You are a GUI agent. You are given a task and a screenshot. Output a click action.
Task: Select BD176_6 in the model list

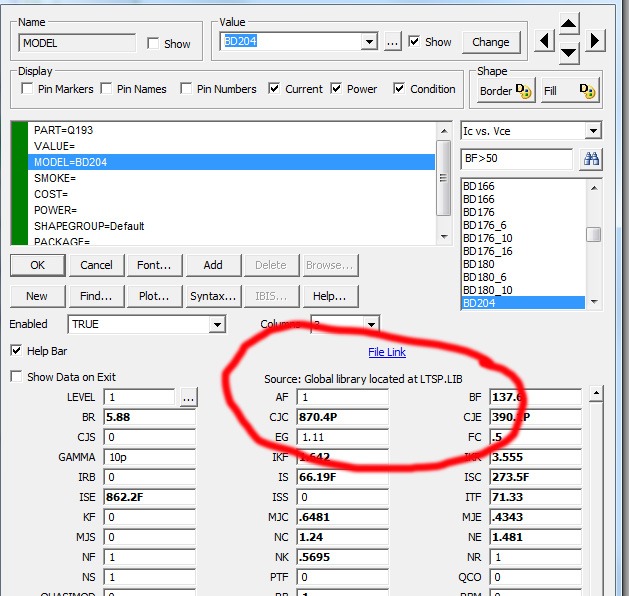coord(523,225)
